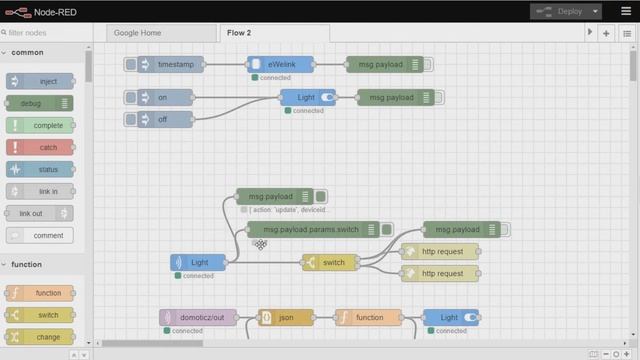The width and height of the screenshot is (640, 360).
Task: Toggle the msg payload debug above http request
Action: click(x=505, y=229)
